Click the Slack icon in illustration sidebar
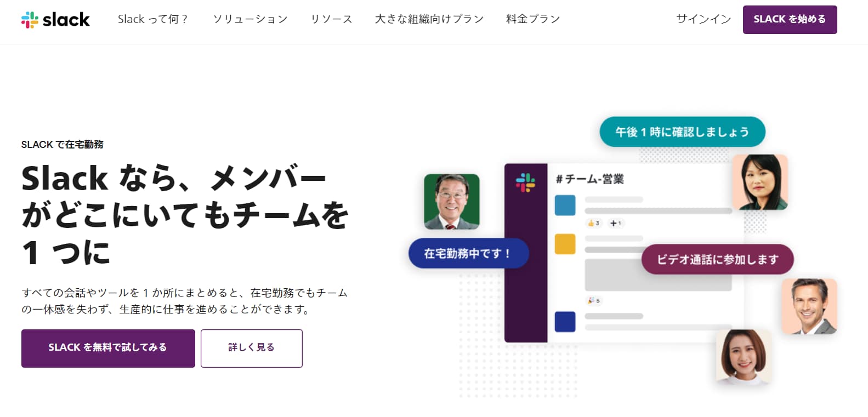The image size is (868, 417). coord(525,182)
